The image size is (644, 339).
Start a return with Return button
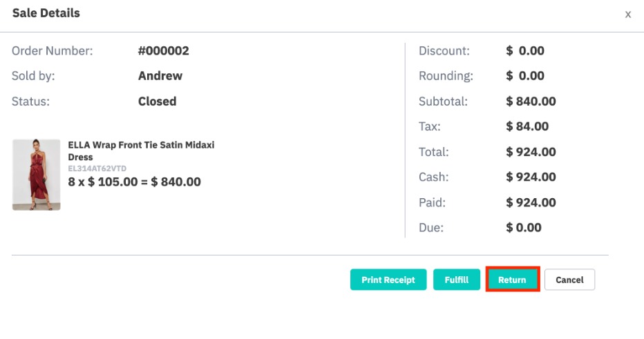click(x=512, y=280)
